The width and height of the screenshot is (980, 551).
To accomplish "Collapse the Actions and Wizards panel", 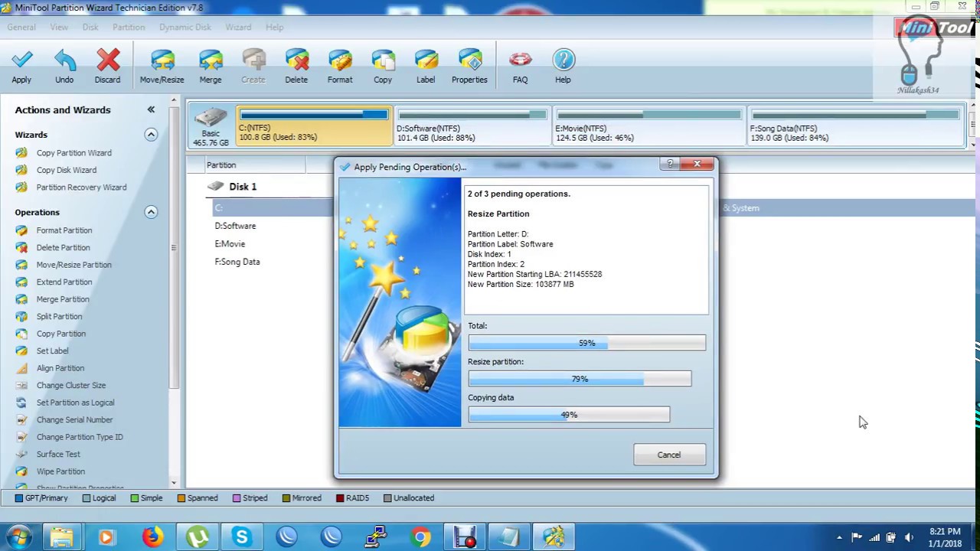I will [x=151, y=109].
